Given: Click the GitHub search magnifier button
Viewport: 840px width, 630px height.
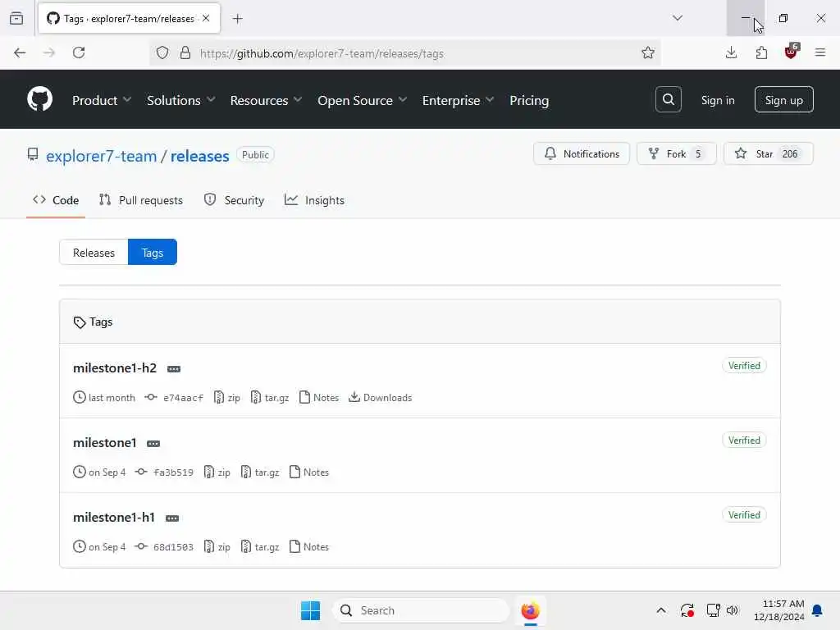Looking at the screenshot, I should pos(668,99).
